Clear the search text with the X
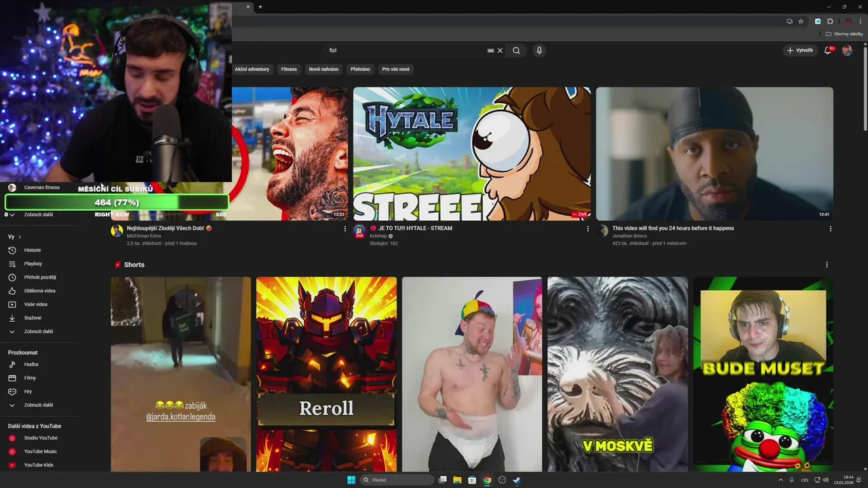The height and width of the screenshot is (488, 868). 500,50
